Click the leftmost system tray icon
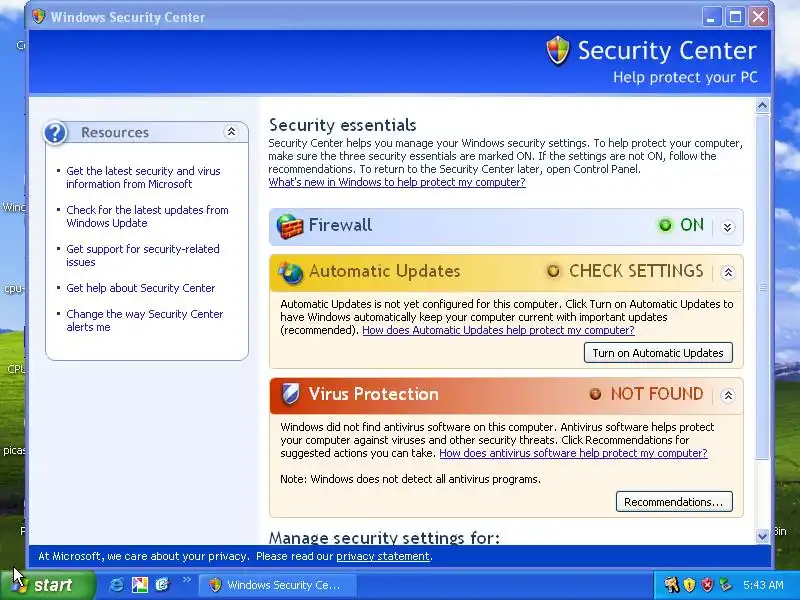The width and height of the screenshot is (800, 600). (x=671, y=585)
